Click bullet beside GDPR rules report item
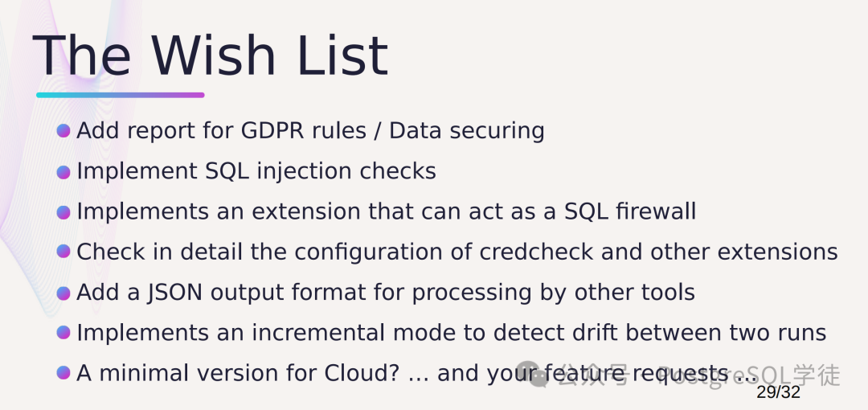 [63, 131]
